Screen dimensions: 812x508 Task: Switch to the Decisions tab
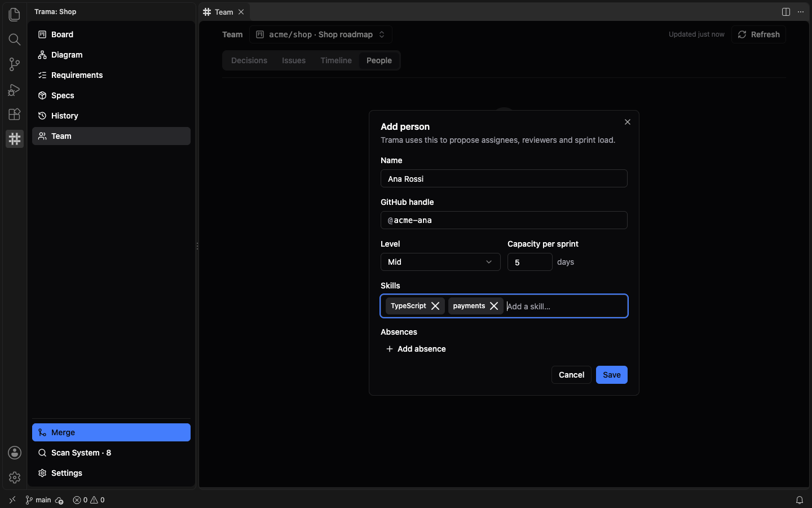click(x=249, y=60)
